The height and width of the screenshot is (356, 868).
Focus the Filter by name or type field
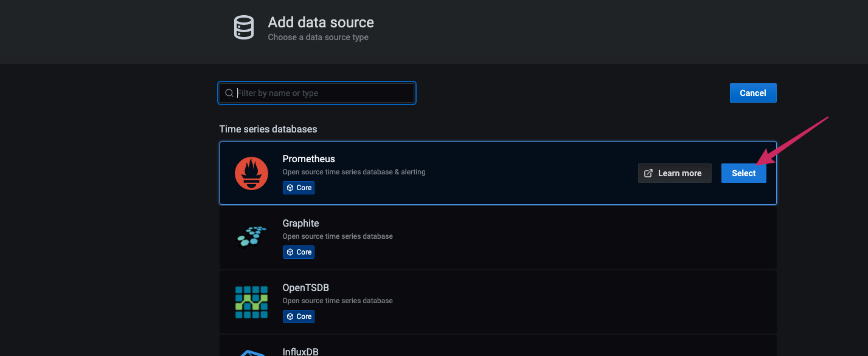point(317,93)
